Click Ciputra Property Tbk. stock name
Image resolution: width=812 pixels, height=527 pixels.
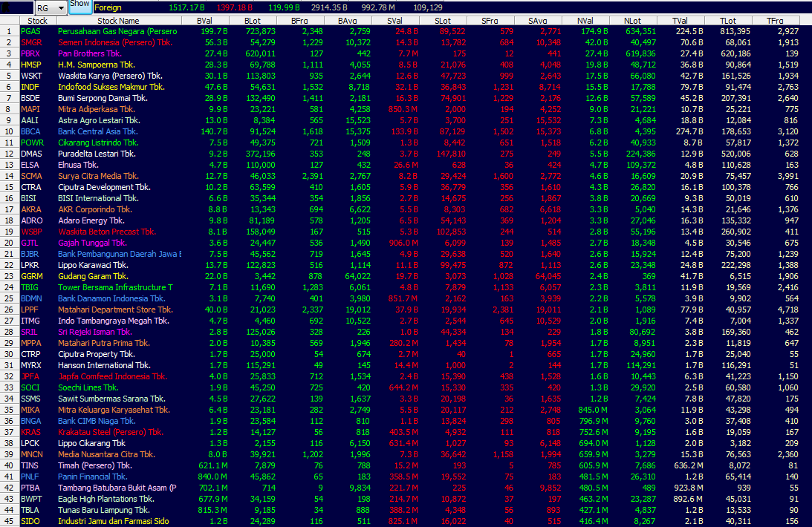[97, 354]
